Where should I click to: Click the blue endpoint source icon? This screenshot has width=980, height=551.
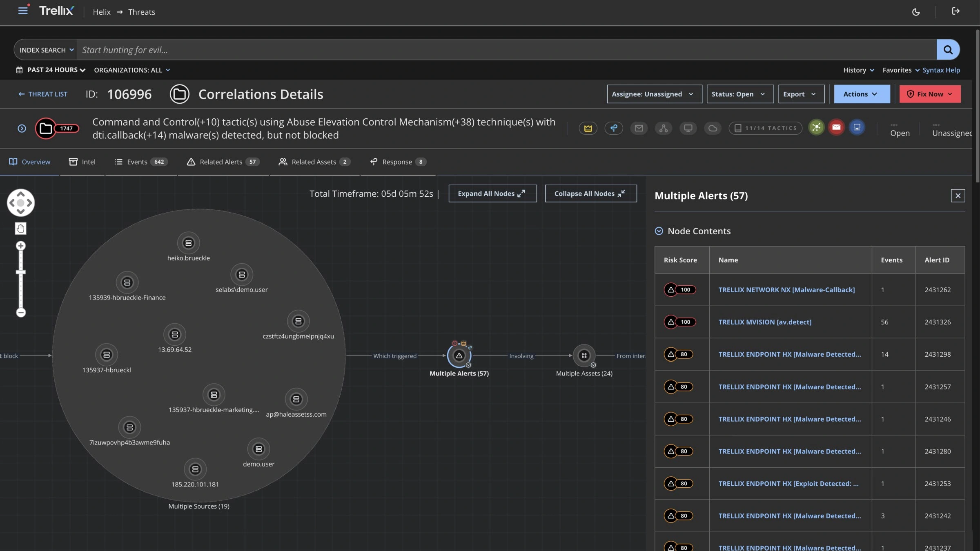pyautogui.click(x=857, y=127)
